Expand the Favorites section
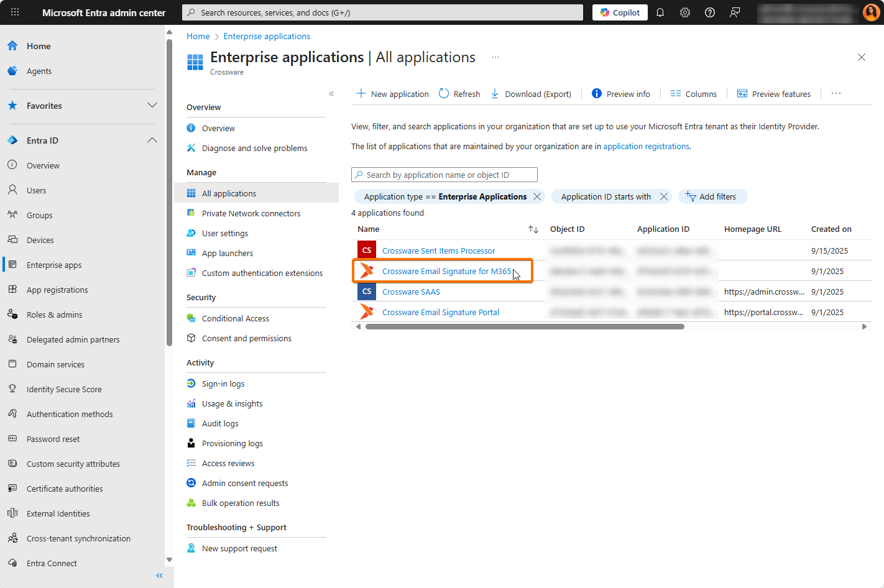The width and height of the screenshot is (884, 588). (x=152, y=106)
